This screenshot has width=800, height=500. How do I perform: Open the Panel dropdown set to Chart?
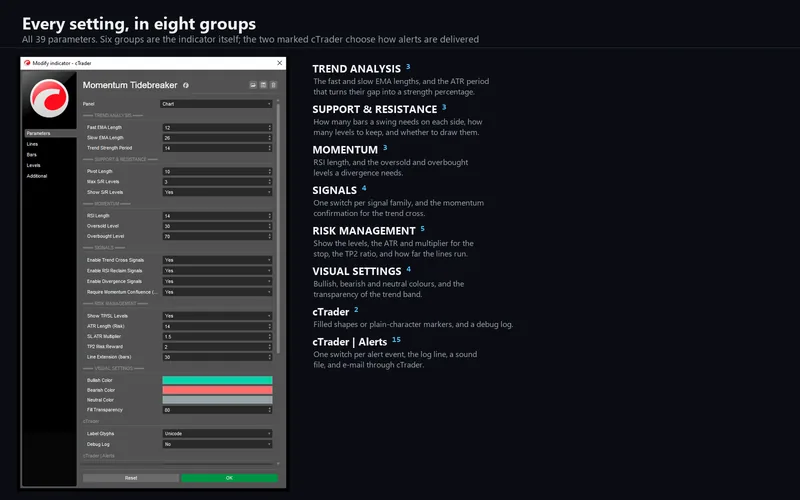coord(216,104)
